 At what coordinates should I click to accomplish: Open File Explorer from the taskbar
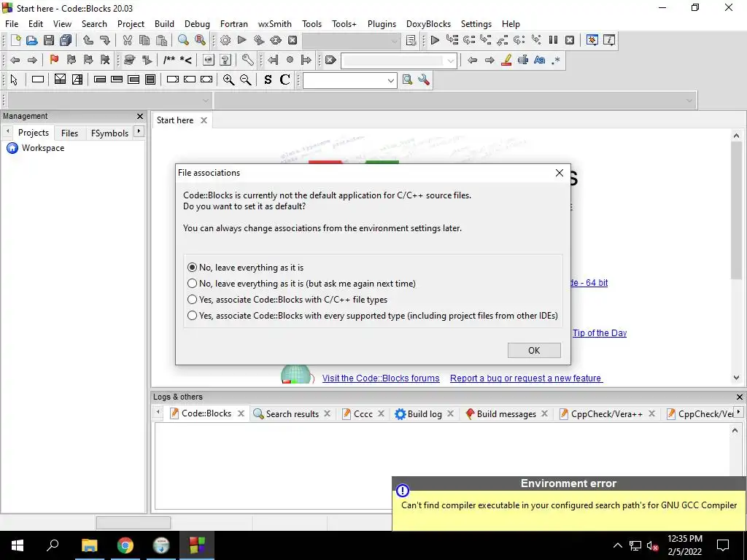(x=89, y=545)
